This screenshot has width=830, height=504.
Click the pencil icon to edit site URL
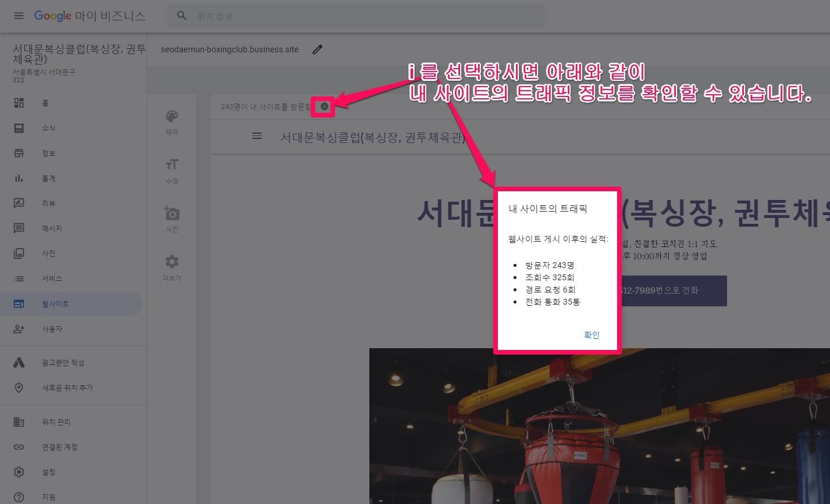coord(317,49)
